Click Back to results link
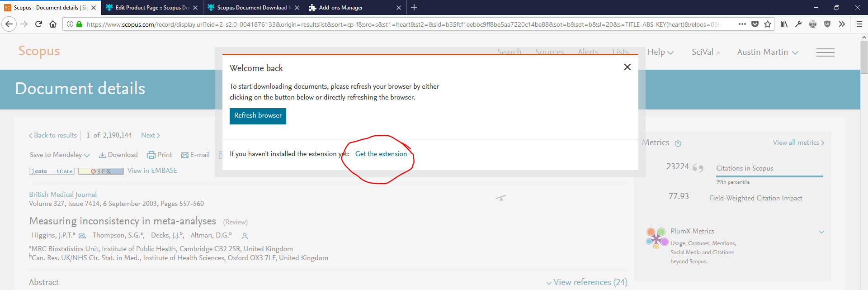Image resolution: width=868 pixels, height=290 pixels. 53,135
